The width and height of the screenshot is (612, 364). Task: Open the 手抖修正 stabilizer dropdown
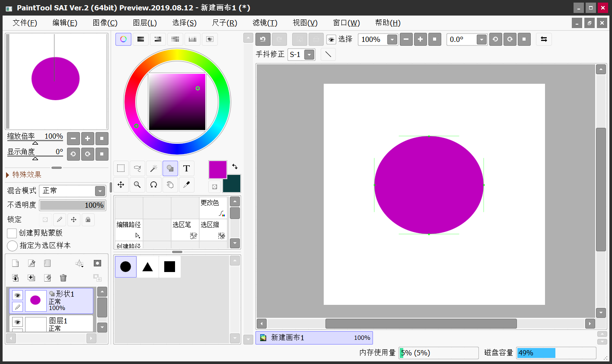pos(309,54)
